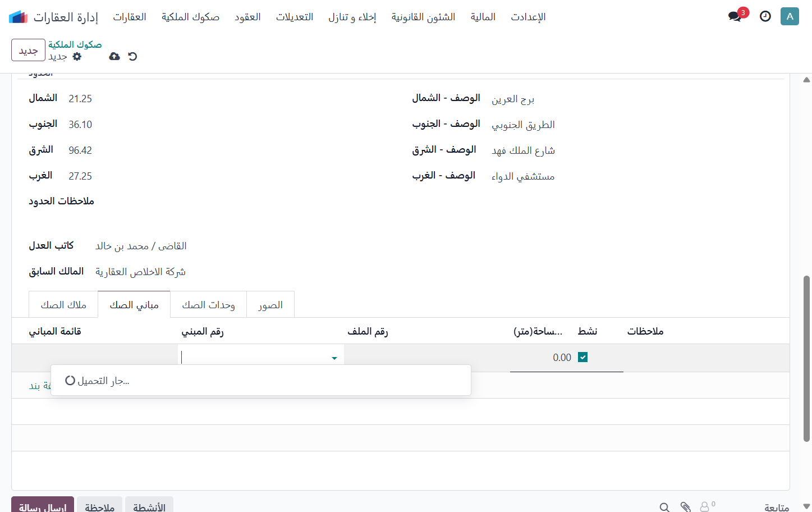812x512 pixels.
Task: Open the الإعدادت menu
Action: click(x=528, y=17)
